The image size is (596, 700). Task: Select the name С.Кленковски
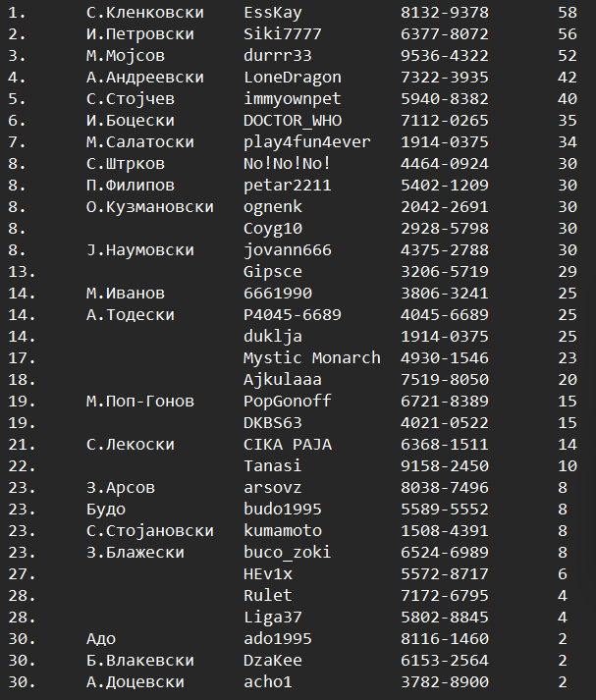(144, 13)
